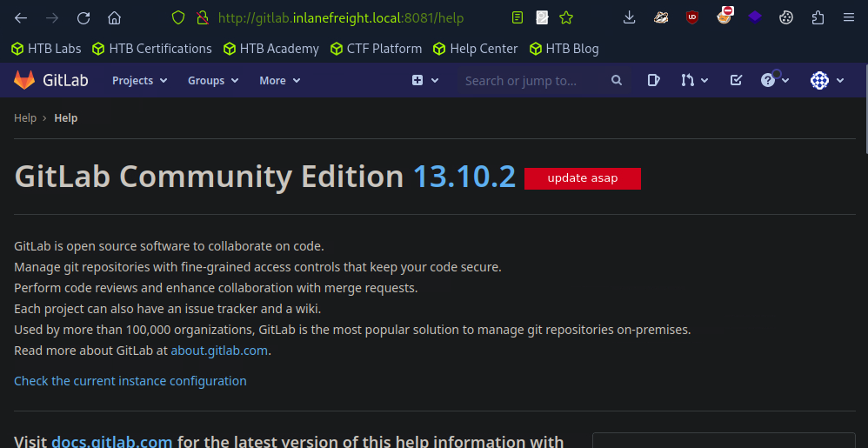Open the merge requests dropdown

click(694, 80)
